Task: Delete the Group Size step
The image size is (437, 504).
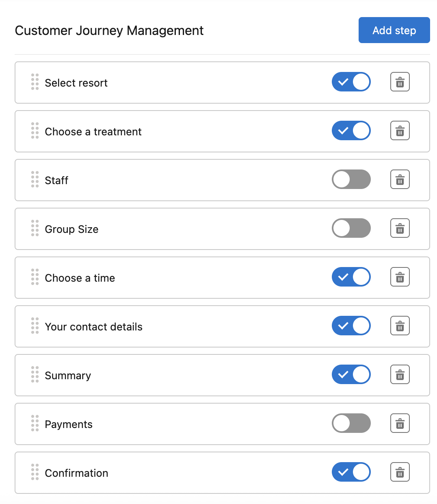Action: tap(400, 228)
